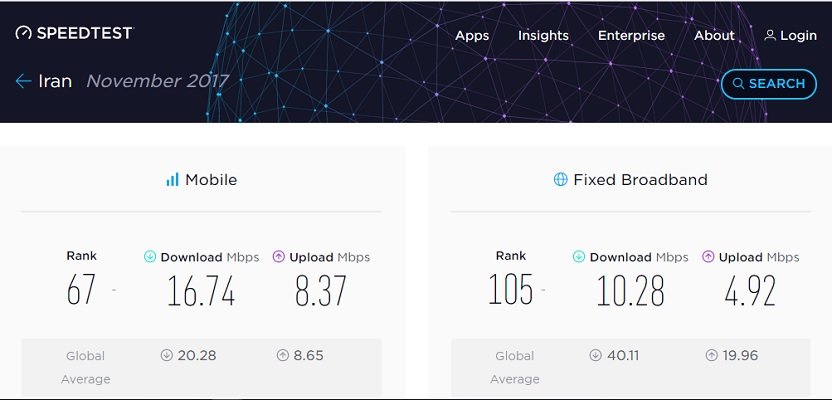
Task: Click the back arrow next to Iran
Action: pos(24,81)
